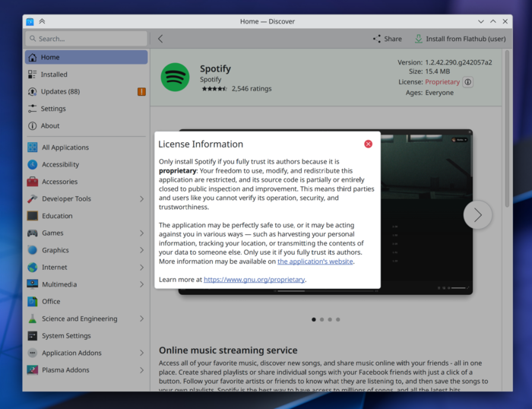Screen dimensions: 532x409
Task: Click the All Applications grid icon
Action: click(33, 147)
